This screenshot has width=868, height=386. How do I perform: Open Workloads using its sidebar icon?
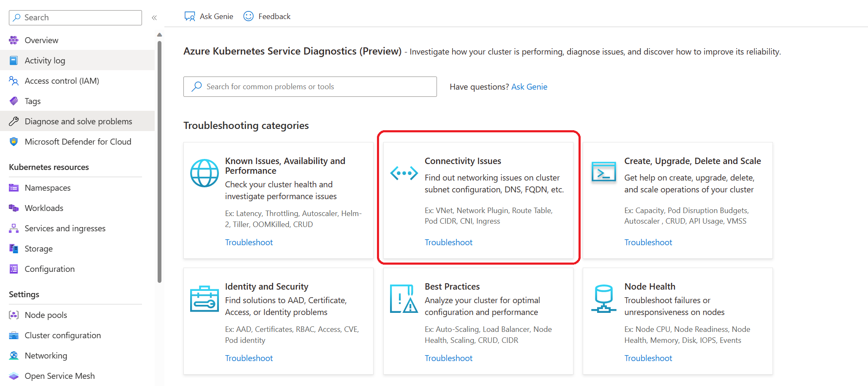[14, 208]
